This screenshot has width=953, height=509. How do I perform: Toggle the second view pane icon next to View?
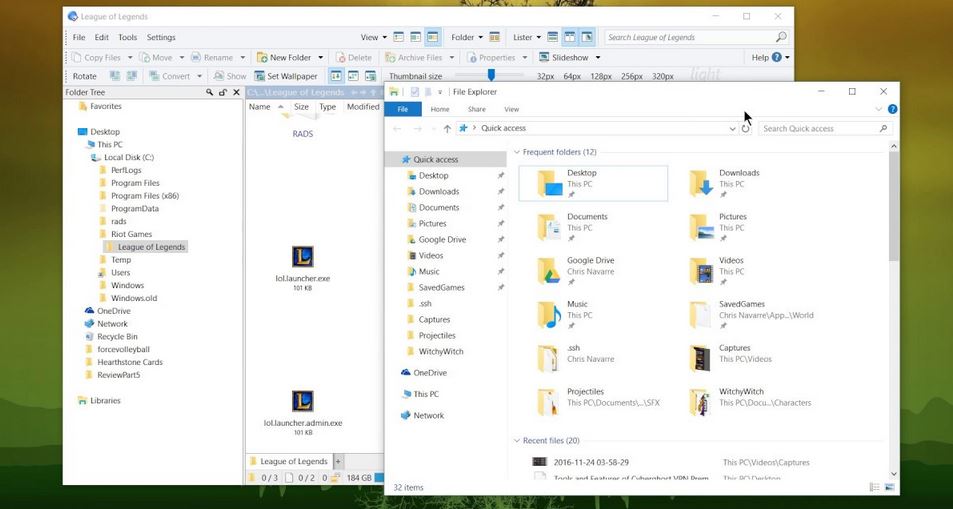tap(416, 37)
